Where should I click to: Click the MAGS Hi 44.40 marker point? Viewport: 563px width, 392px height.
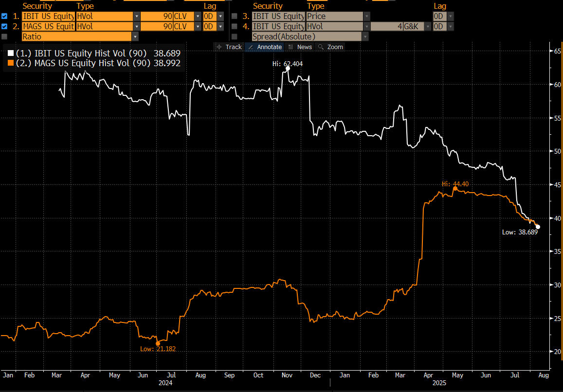[455, 189]
